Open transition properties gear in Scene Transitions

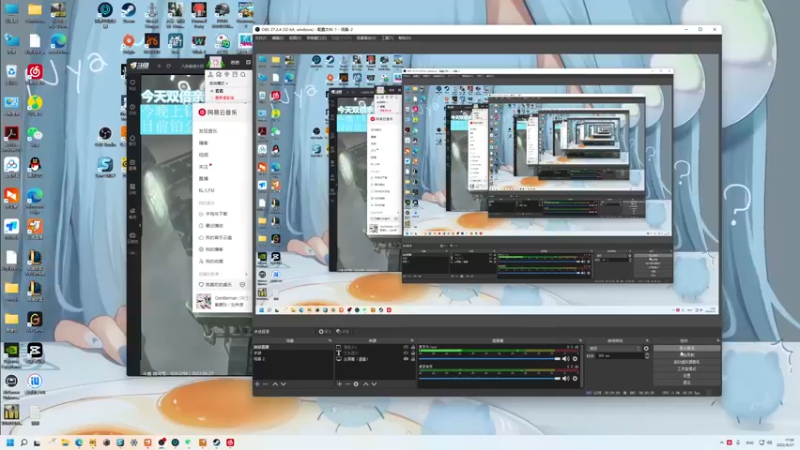tap(646, 348)
